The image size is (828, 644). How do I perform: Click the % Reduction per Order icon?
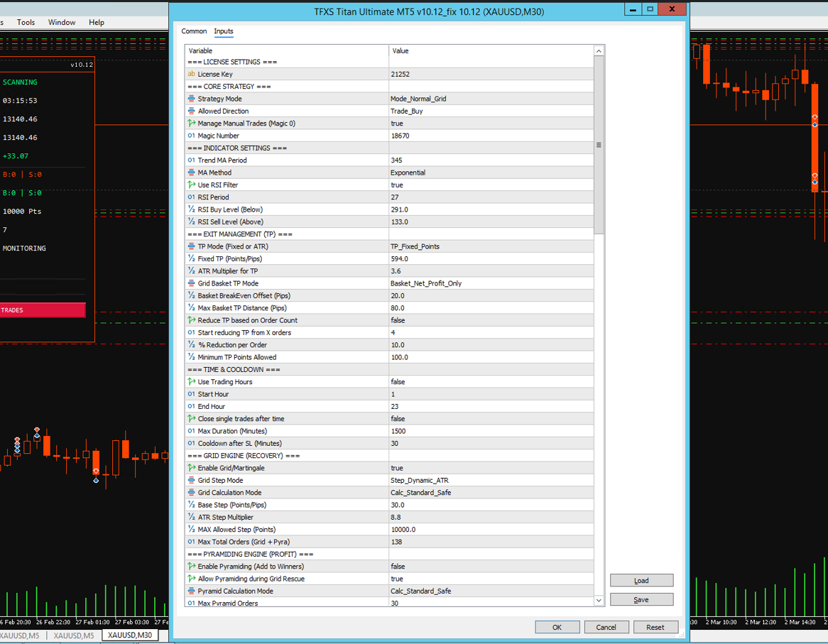191,344
